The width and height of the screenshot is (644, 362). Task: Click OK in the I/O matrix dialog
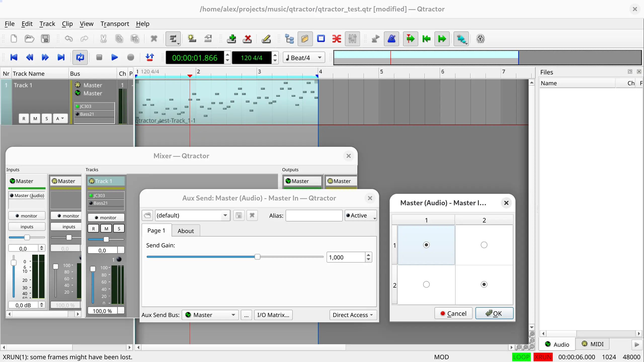[494, 313]
